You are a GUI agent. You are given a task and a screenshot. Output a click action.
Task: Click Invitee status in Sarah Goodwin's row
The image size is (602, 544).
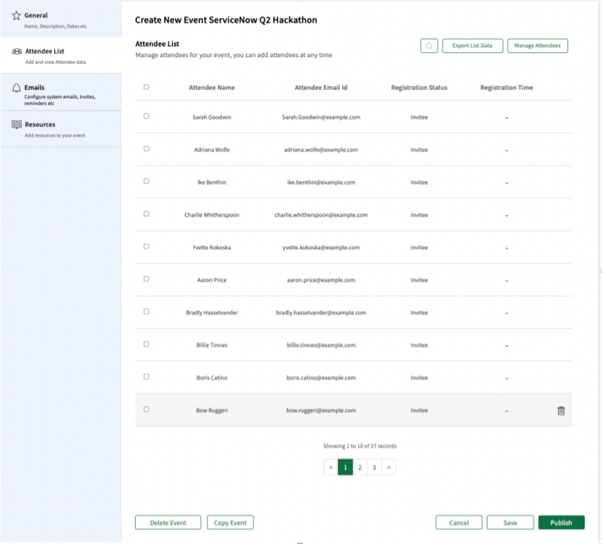click(419, 117)
